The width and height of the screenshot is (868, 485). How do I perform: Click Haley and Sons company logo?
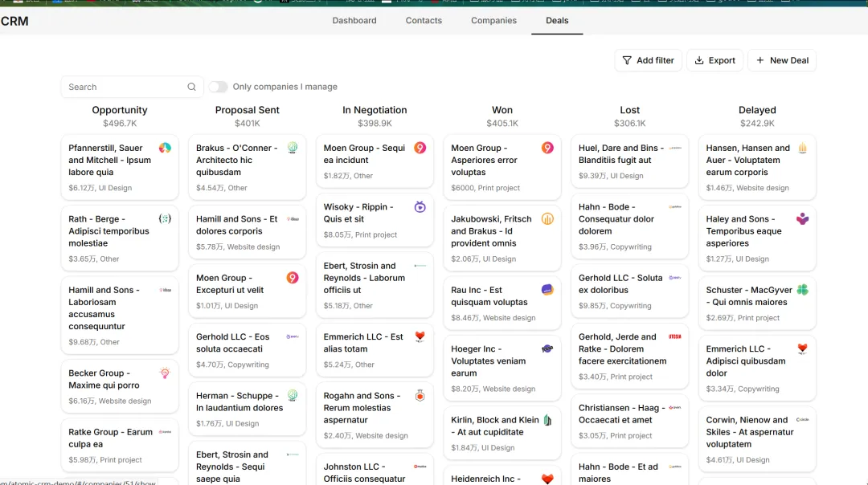coord(803,218)
